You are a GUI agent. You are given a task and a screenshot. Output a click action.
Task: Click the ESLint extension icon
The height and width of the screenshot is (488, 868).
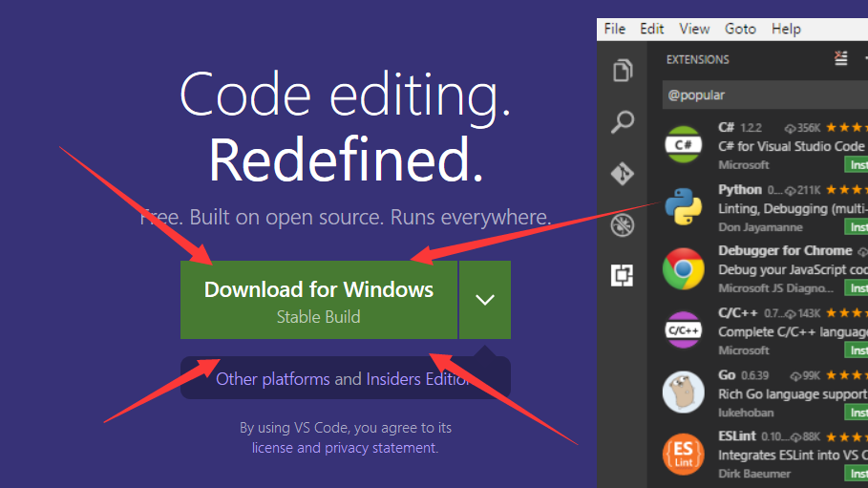click(x=683, y=454)
